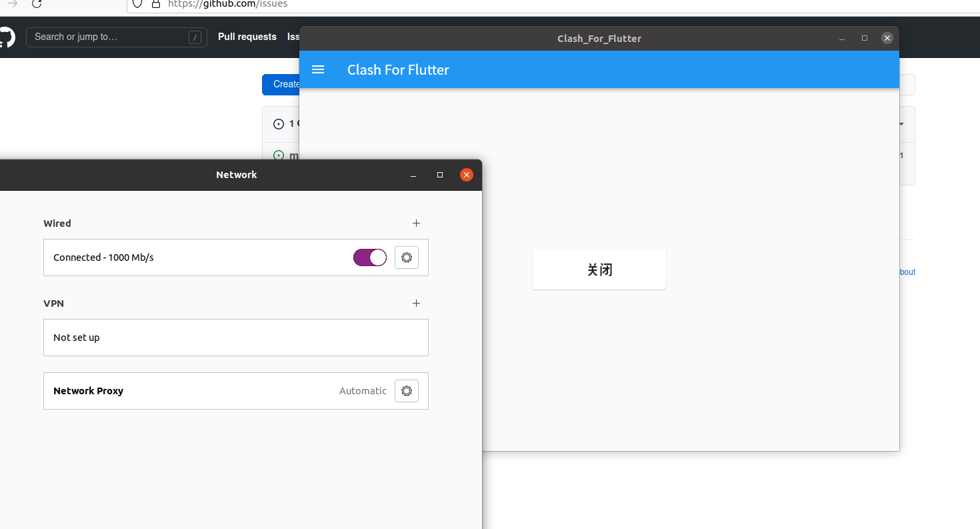Click the GitHub octocat logo
The image size is (980, 529).
[x=7, y=37]
